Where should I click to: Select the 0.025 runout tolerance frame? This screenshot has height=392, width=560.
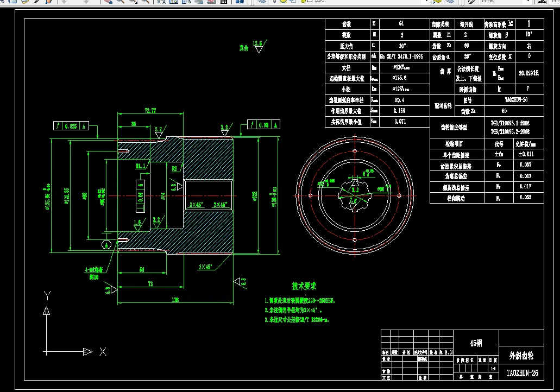[71, 125]
